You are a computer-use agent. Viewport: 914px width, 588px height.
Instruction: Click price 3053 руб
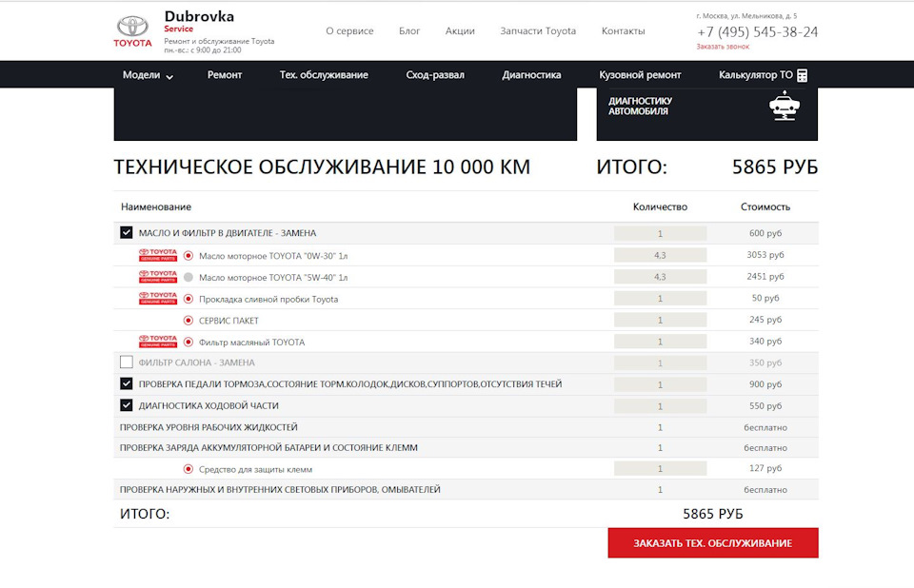(765, 255)
